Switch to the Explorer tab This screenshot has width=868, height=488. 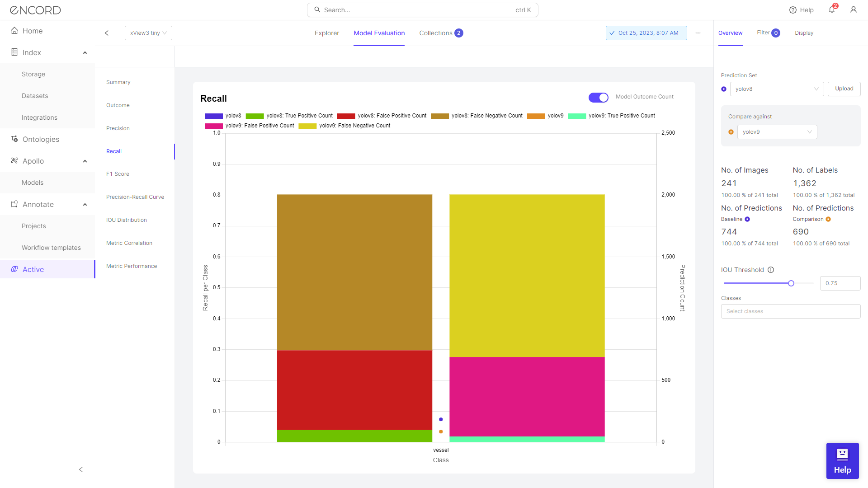[327, 33]
